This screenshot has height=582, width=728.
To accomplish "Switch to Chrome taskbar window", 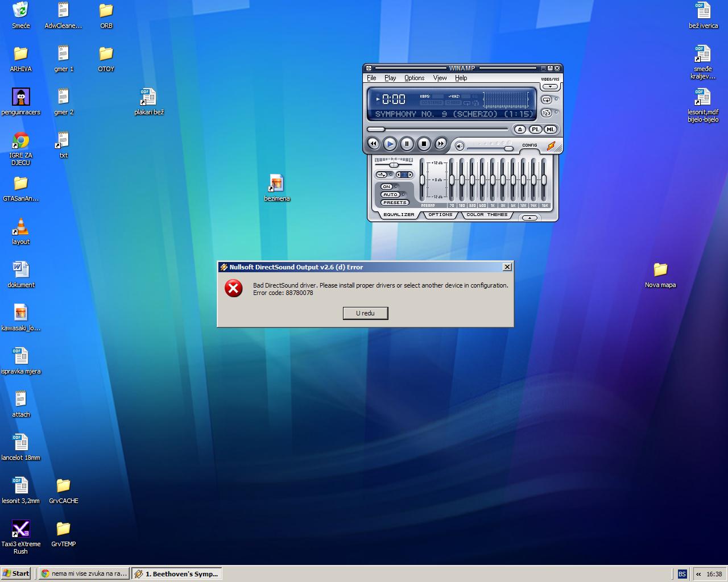I will pos(84,573).
